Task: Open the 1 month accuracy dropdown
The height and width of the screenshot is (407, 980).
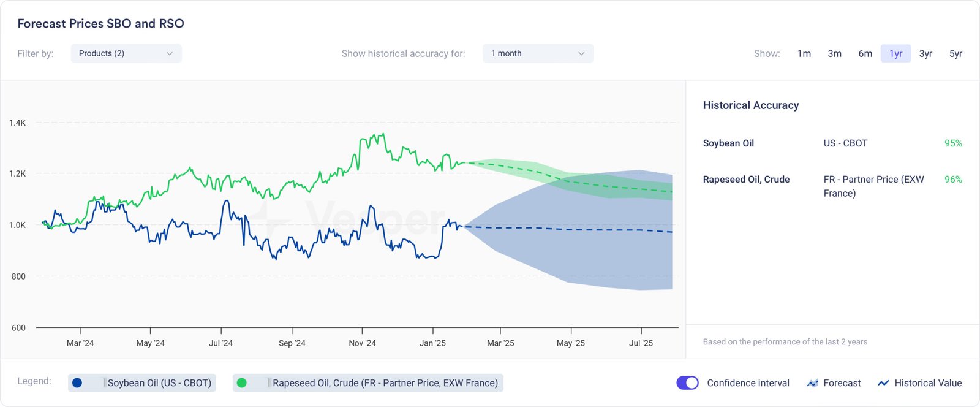Action: 537,53
